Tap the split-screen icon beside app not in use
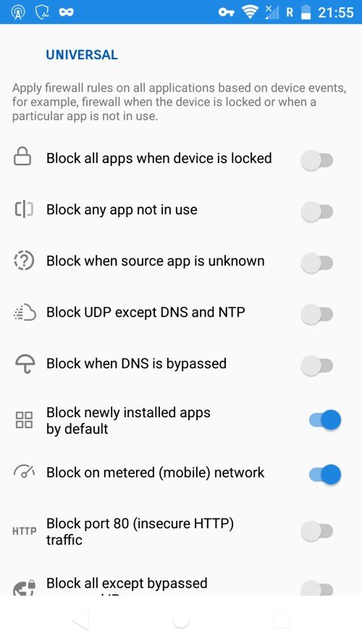This screenshot has width=362, height=644. click(x=24, y=210)
